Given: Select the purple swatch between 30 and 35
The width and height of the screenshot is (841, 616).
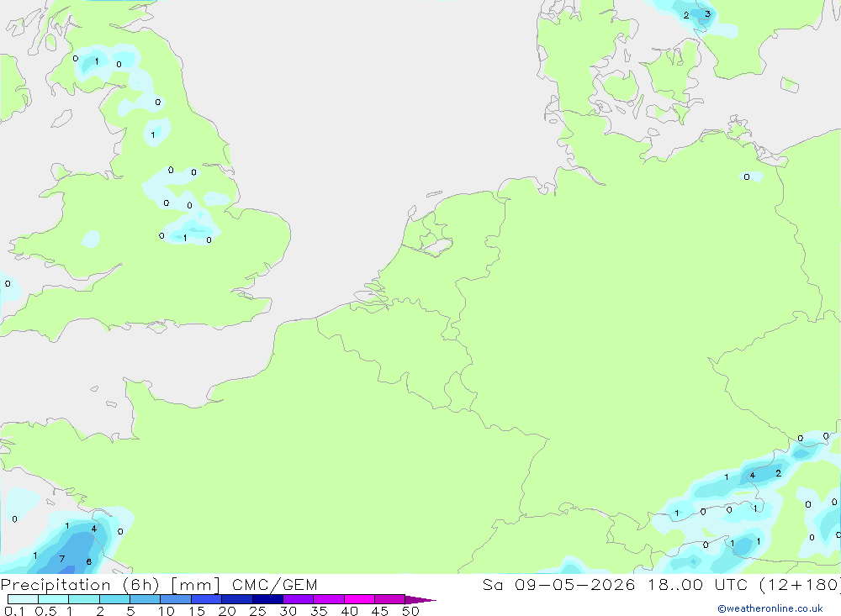Looking at the screenshot, I should coord(299,599).
